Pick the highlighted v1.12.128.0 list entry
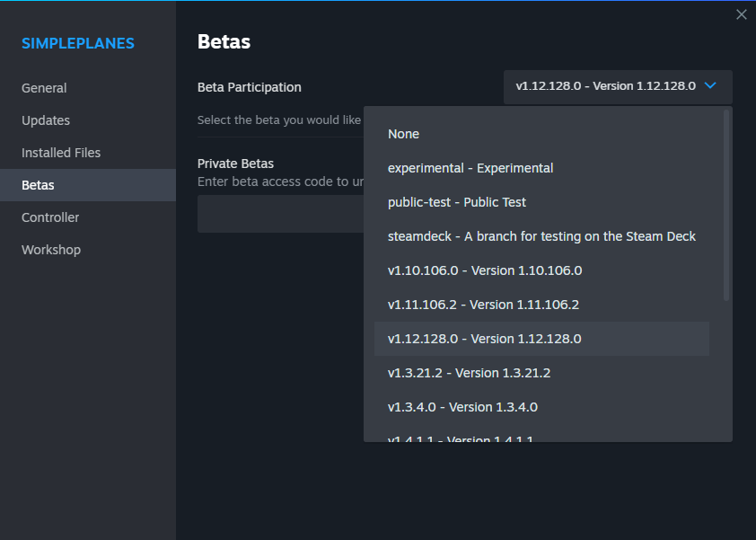 coord(541,339)
